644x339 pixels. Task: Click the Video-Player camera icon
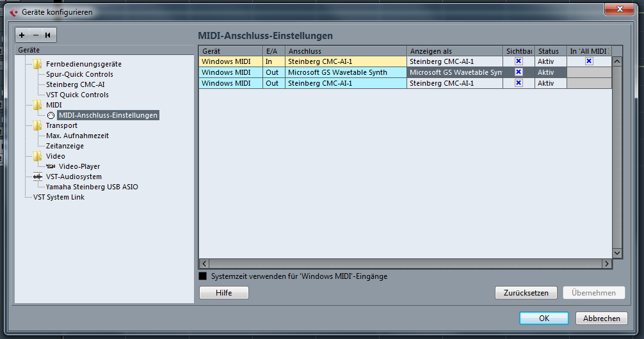tap(51, 166)
